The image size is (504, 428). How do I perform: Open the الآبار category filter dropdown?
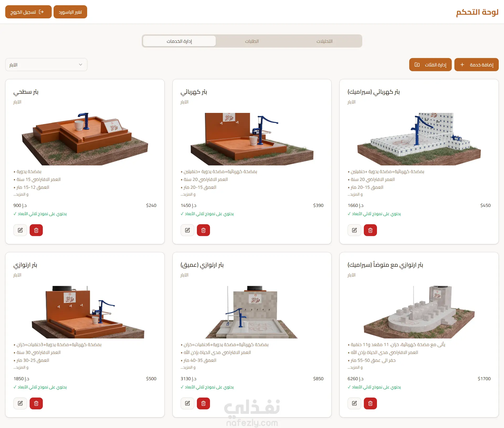click(46, 65)
